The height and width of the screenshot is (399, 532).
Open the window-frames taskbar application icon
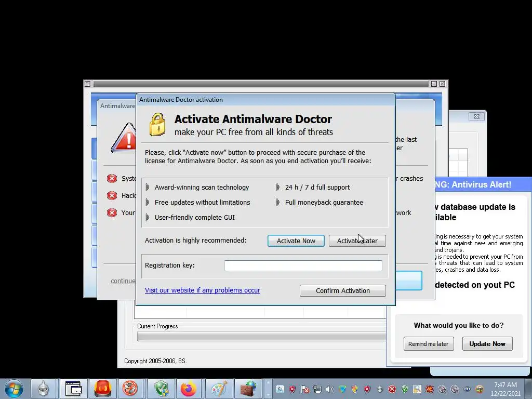coord(73,389)
